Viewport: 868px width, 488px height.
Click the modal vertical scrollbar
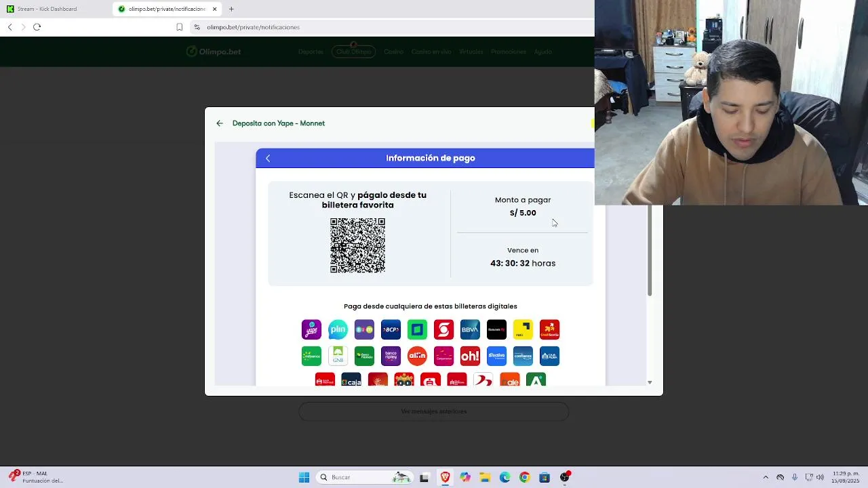(649, 251)
